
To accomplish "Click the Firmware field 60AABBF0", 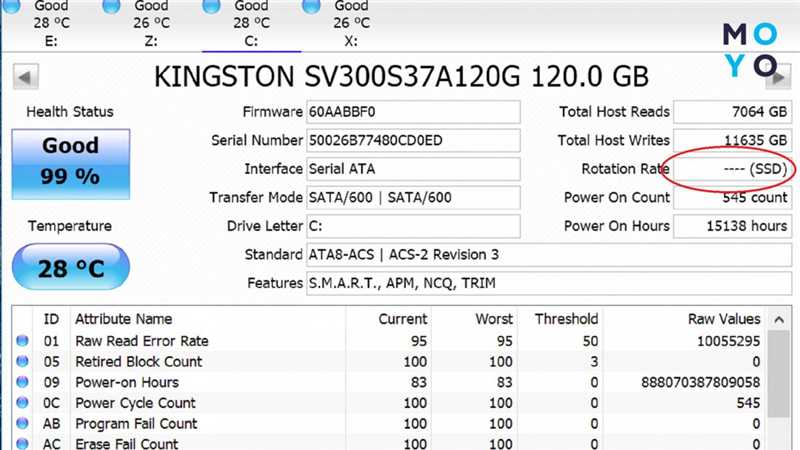I will (413, 112).
